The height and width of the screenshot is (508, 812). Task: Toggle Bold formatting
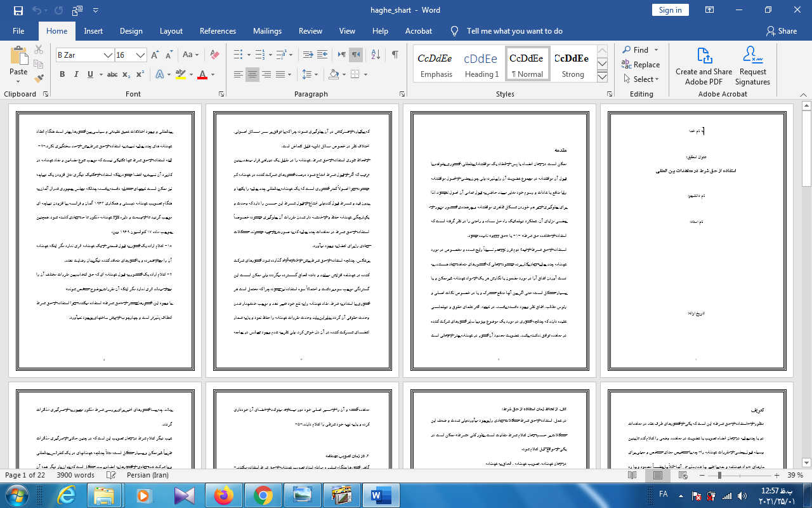pyautogui.click(x=62, y=75)
